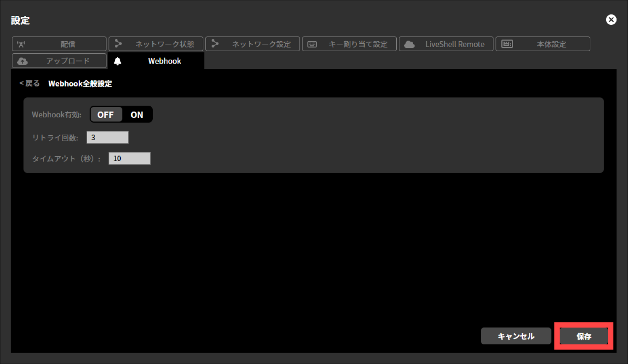Click the cloud icon on LiveShell Remote tab
Screen dimensions: 628x364
[x=408, y=44]
